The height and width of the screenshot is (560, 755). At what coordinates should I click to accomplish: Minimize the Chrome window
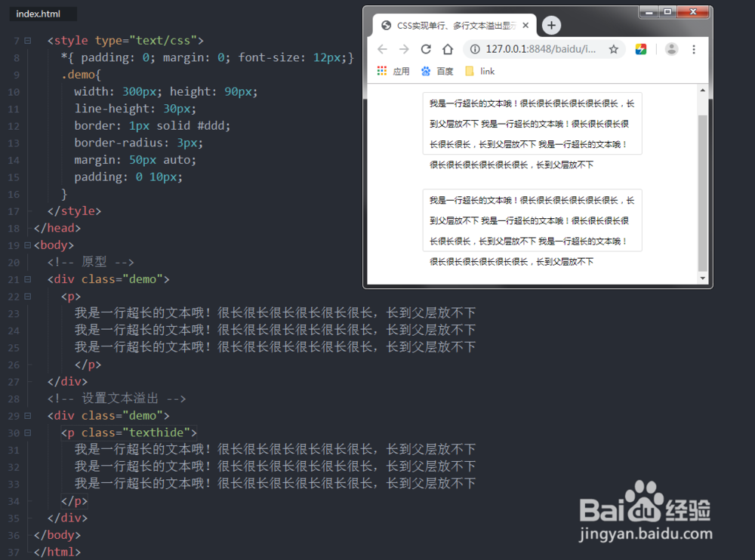click(x=649, y=12)
